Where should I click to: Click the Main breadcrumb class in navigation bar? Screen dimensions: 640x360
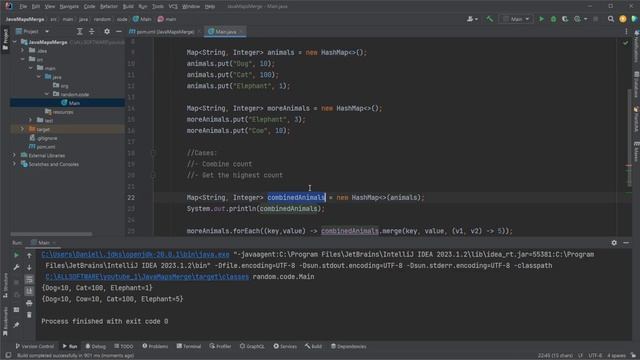tap(142, 19)
